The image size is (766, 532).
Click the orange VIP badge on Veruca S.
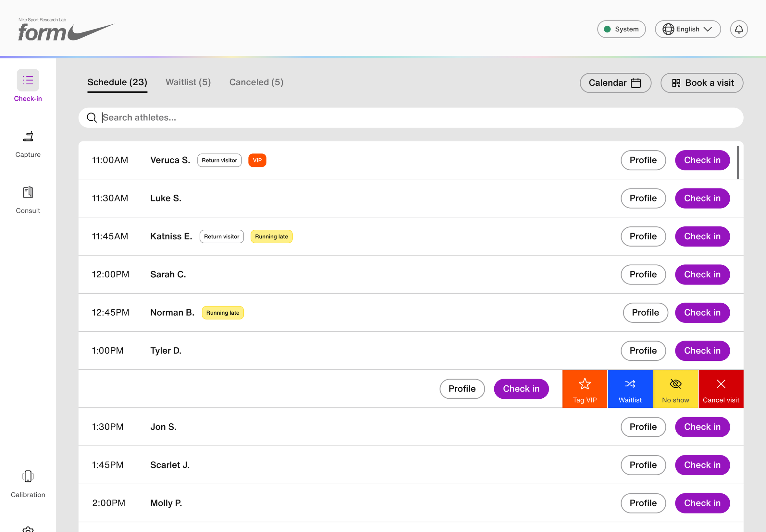click(x=257, y=160)
